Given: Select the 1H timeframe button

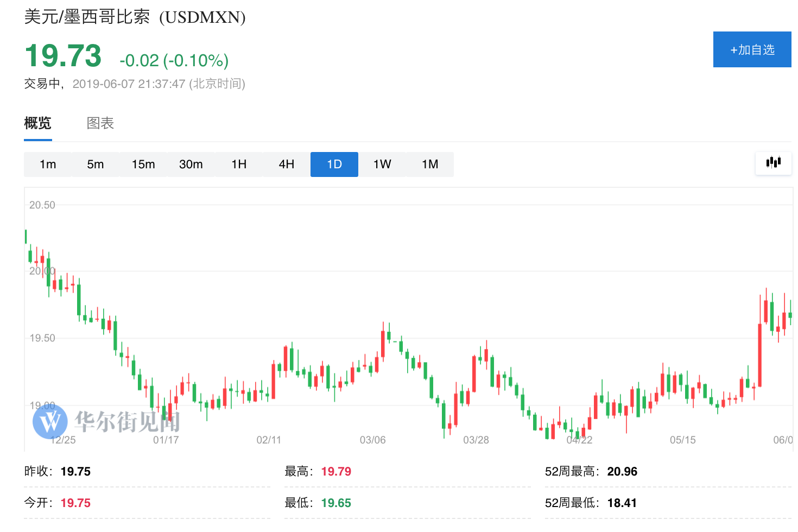Looking at the screenshot, I should (x=239, y=164).
